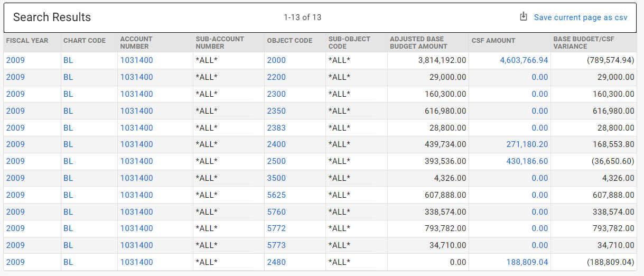Click object code 2383 link

276,128
